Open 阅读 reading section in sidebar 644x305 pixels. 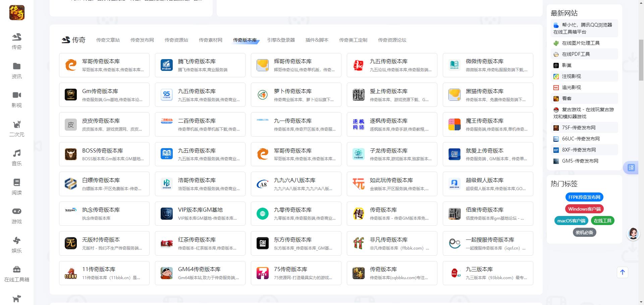17,187
